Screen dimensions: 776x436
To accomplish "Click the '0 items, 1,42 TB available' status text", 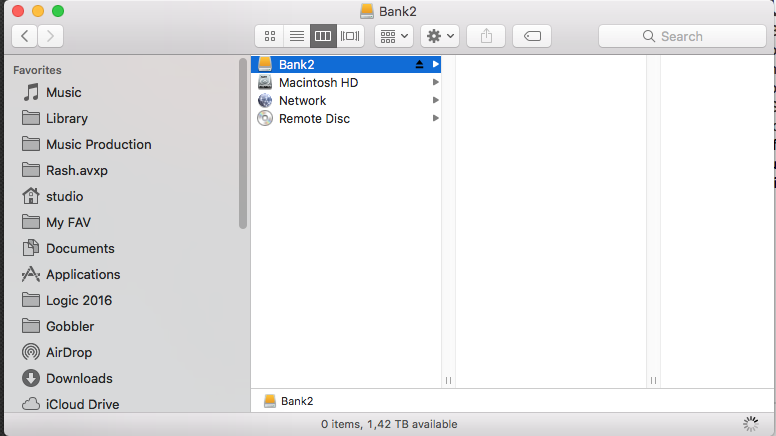I will pyautogui.click(x=389, y=424).
